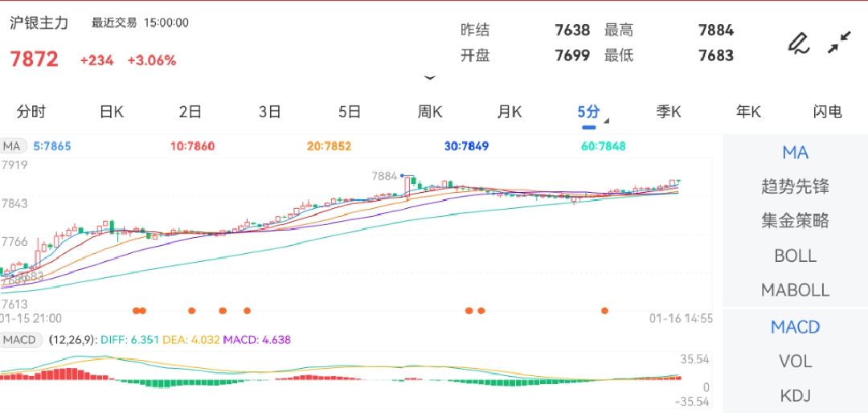Click the 沪银主力 contract title

click(39, 22)
